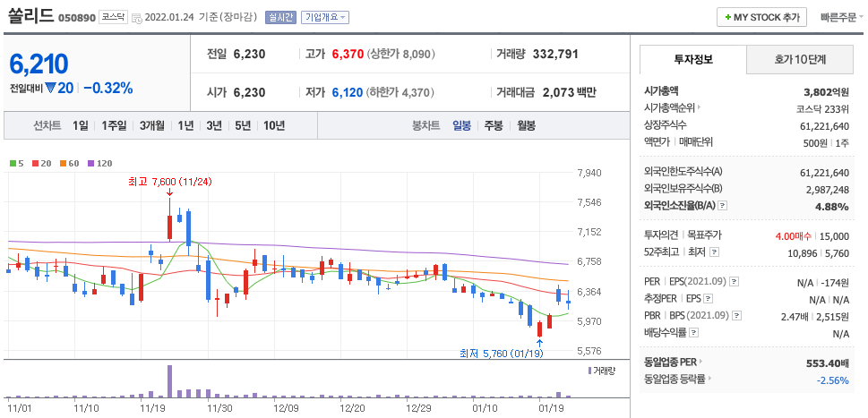Choose 월봉 candlestick chart
Screen dimensions: 868x418
tap(527, 125)
